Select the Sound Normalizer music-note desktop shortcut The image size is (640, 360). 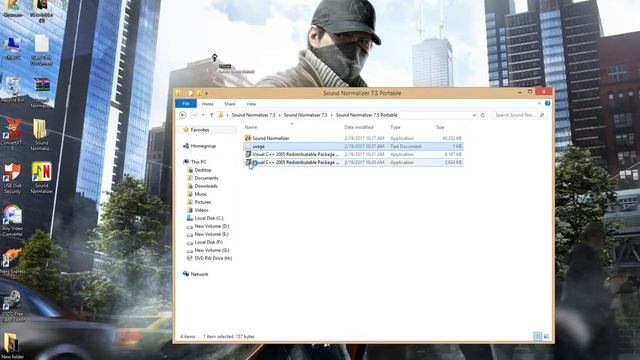tap(42, 178)
